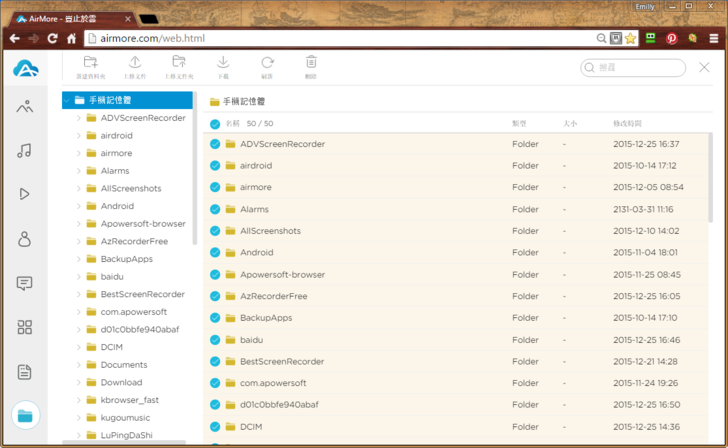
Task: Open the Messages section in the sidebar
Action: (25, 283)
